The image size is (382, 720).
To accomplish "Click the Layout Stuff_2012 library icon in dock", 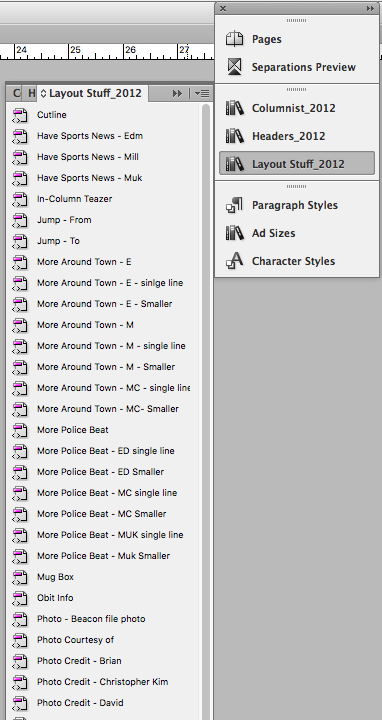I will point(235,164).
